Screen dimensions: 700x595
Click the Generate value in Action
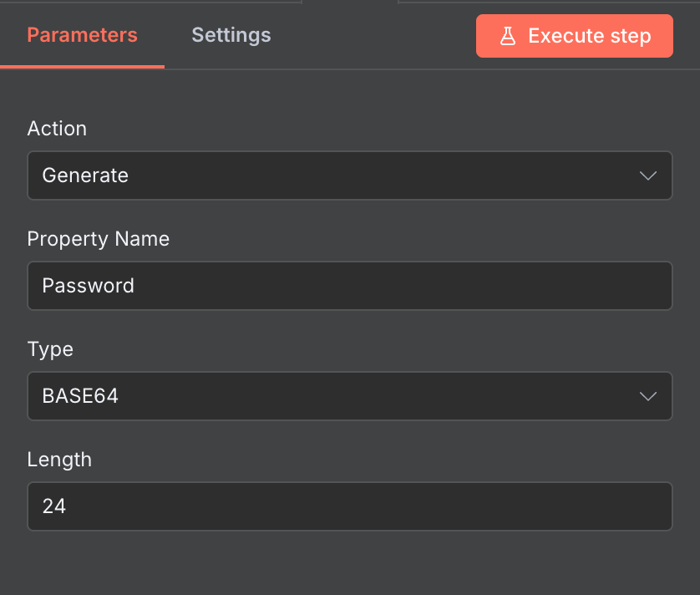87,175
